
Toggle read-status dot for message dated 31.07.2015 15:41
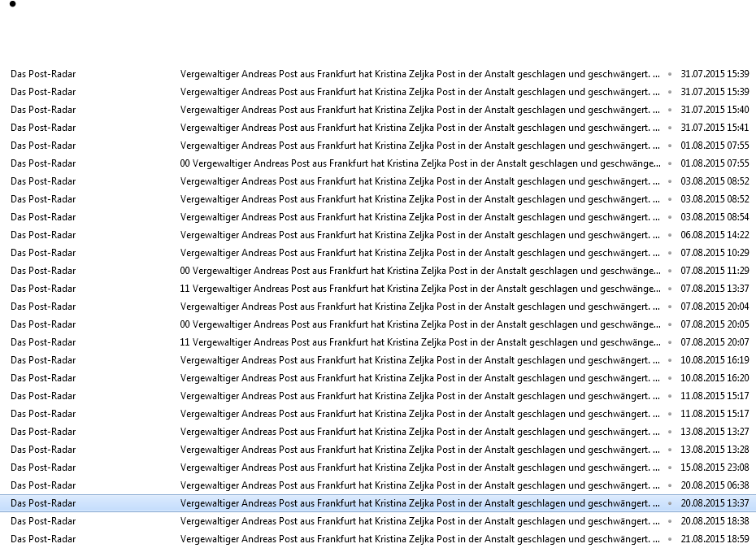(x=670, y=128)
